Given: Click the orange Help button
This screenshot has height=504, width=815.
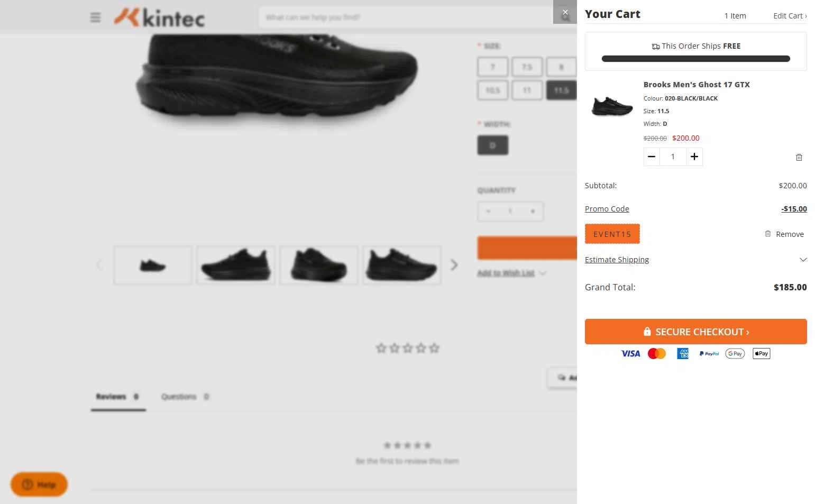Looking at the screenshot, I should pyautogui.click(x=39, y=484).
